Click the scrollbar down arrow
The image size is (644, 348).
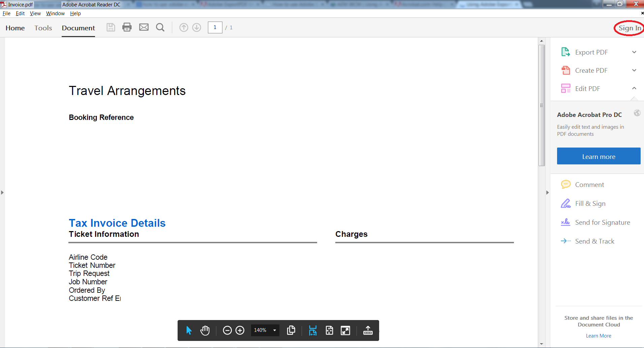point(542,344)
